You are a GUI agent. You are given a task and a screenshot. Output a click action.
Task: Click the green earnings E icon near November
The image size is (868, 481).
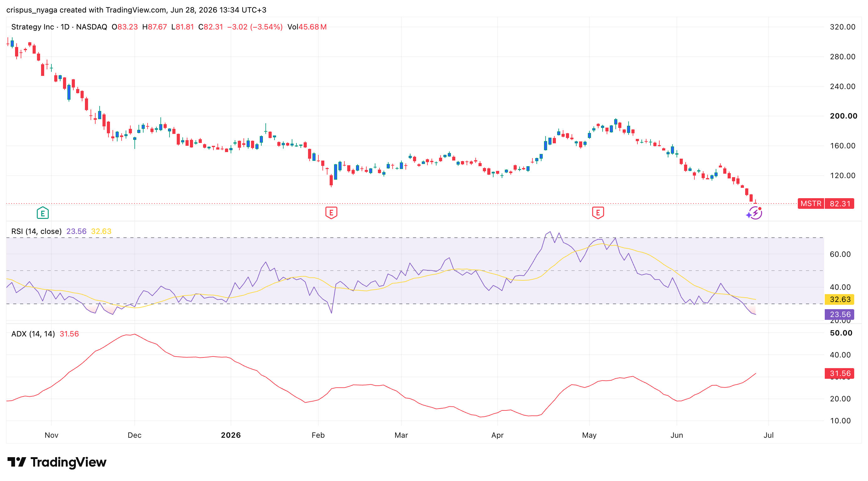click(43, 213)
